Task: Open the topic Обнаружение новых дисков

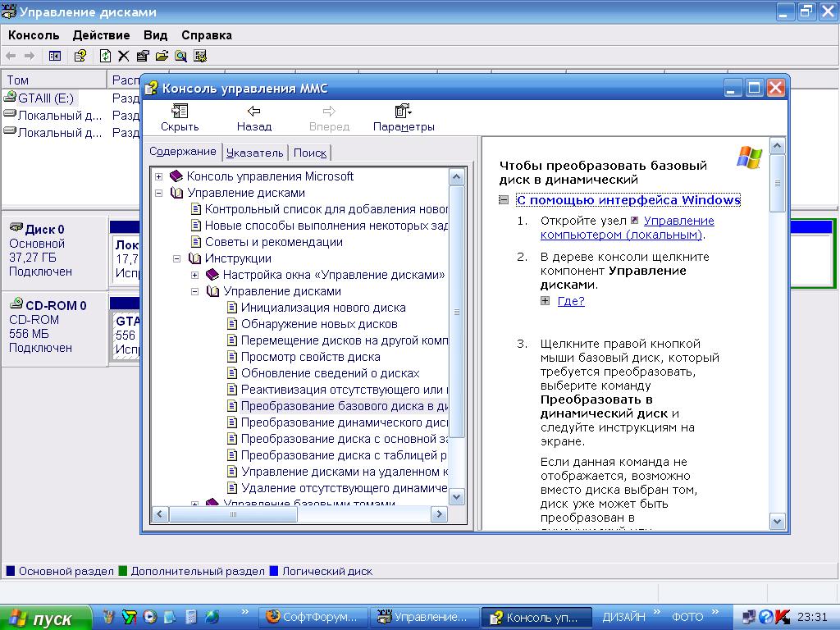Action: [319, 324]
